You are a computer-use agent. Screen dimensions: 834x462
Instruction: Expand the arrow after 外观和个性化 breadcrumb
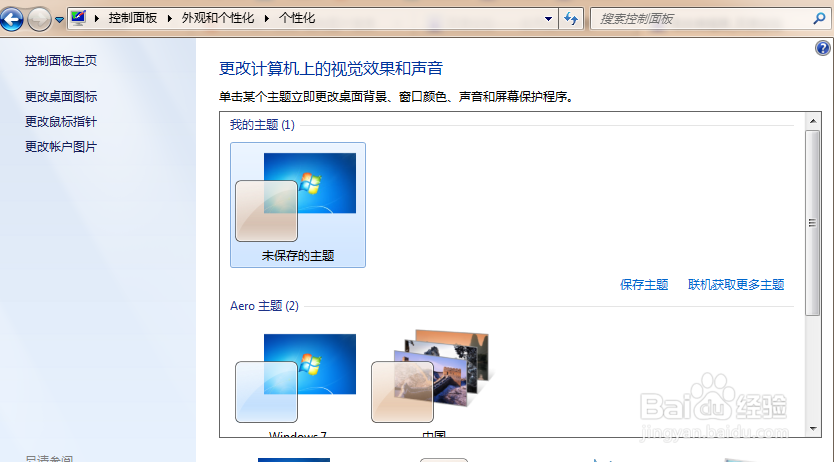click(266, 19)
